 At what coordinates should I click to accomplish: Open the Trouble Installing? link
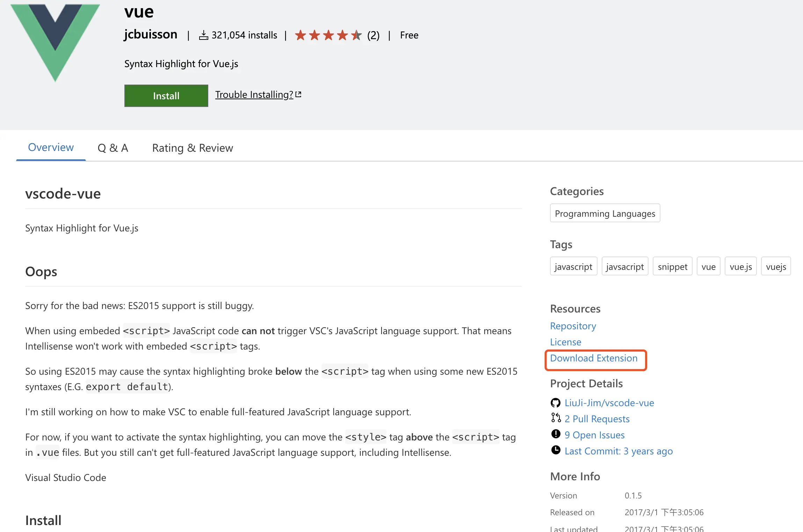click(254, 95)
